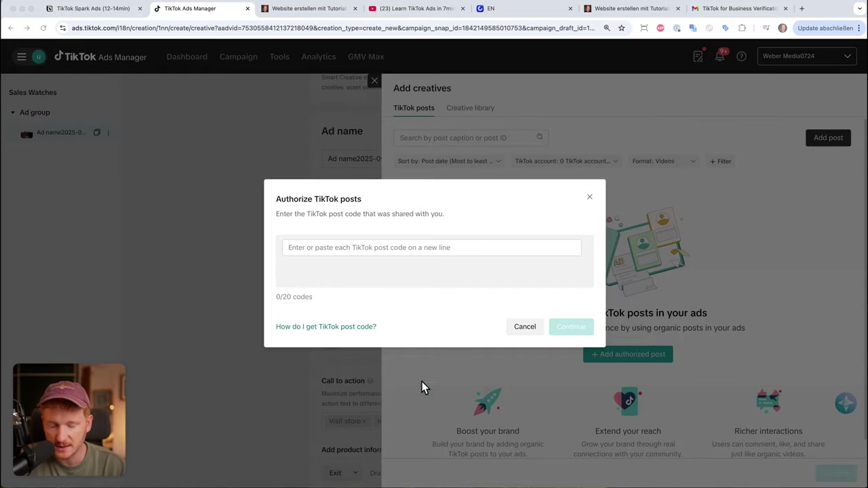Screen dimensions: 868x488
Task: Open the Sort by Post date dropdown
Action: [x=450, y=161]
